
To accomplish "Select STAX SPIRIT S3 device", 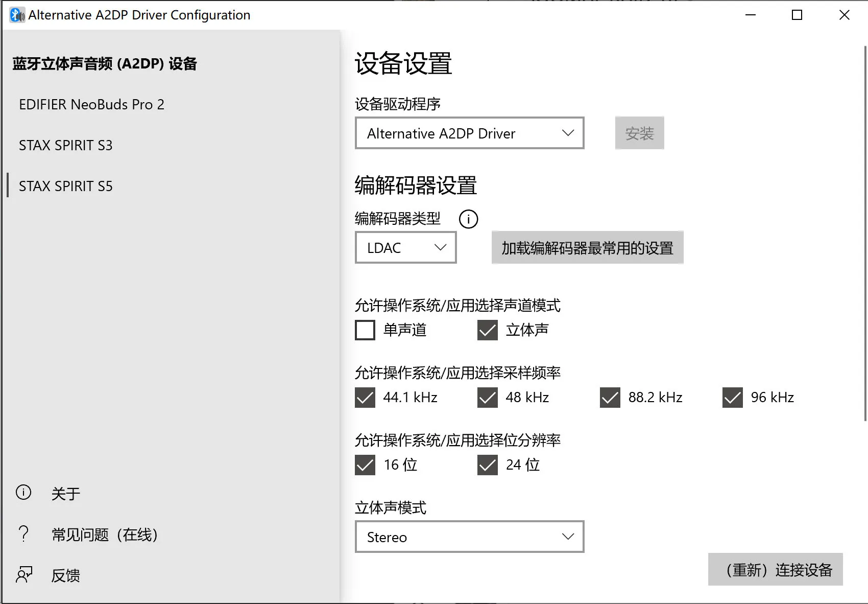I will click(x=171, y=145).
